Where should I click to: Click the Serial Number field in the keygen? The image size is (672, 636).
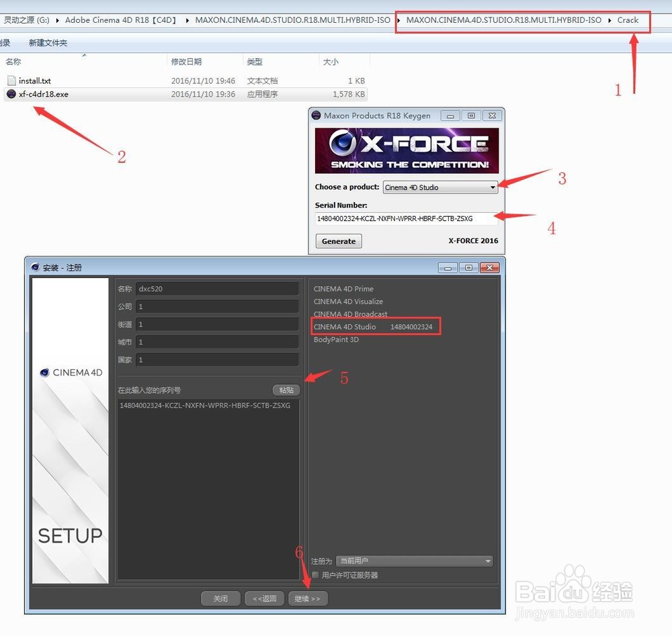tap(407, 218)
